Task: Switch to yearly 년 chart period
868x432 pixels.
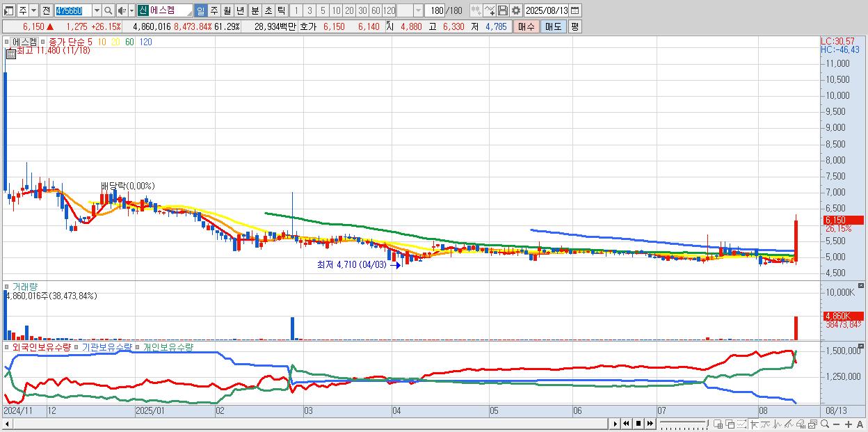Action: point(240,10)
